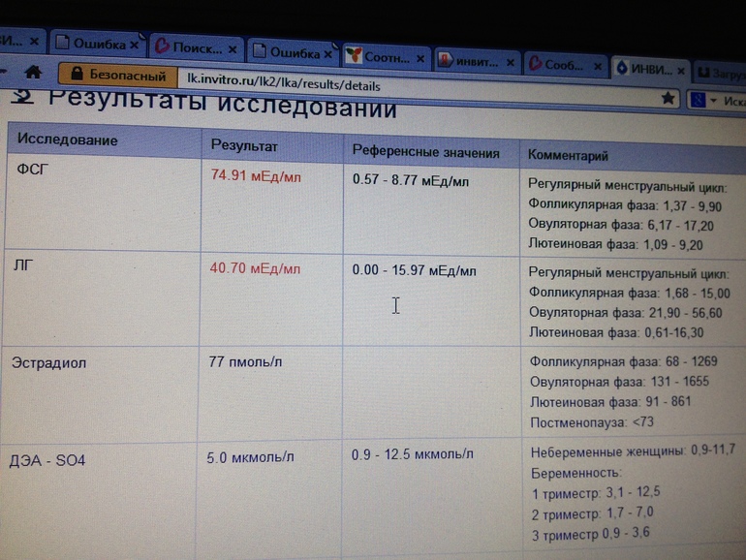
Task: Click the droplet favicon on the ИНВИ tab
Action: coord(621,68)
